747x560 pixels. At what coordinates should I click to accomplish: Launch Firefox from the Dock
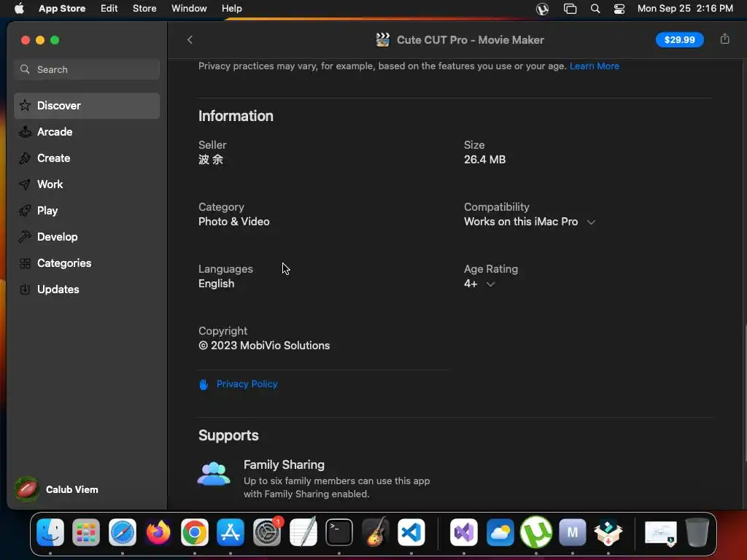pyautogui.click(x=158, y=532)
